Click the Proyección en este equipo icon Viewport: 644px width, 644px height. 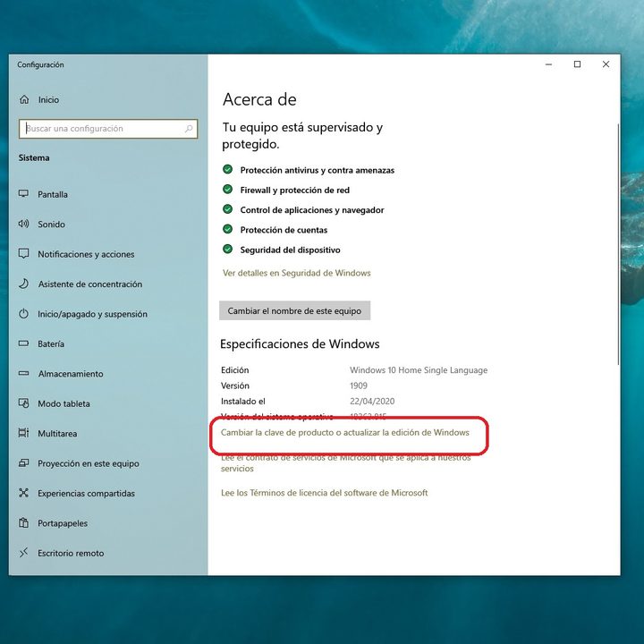pyautogui.click(x=24, y=463)
